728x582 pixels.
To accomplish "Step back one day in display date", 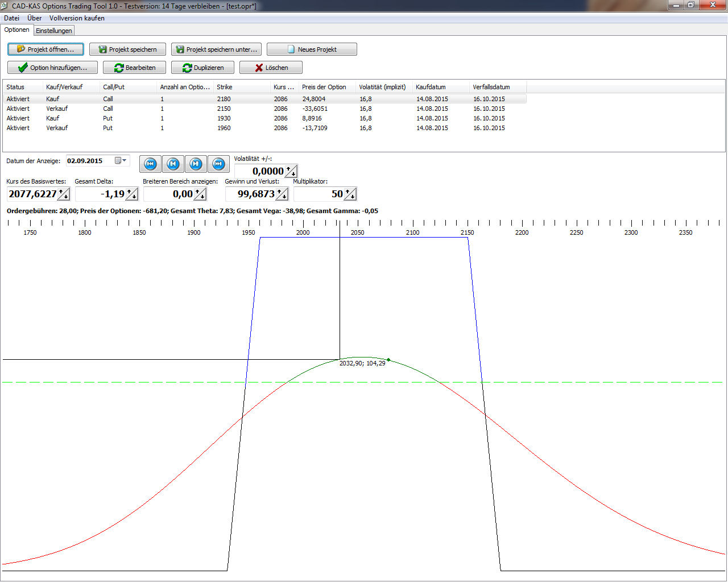I will pyautogui.click(x=173, y=164).
